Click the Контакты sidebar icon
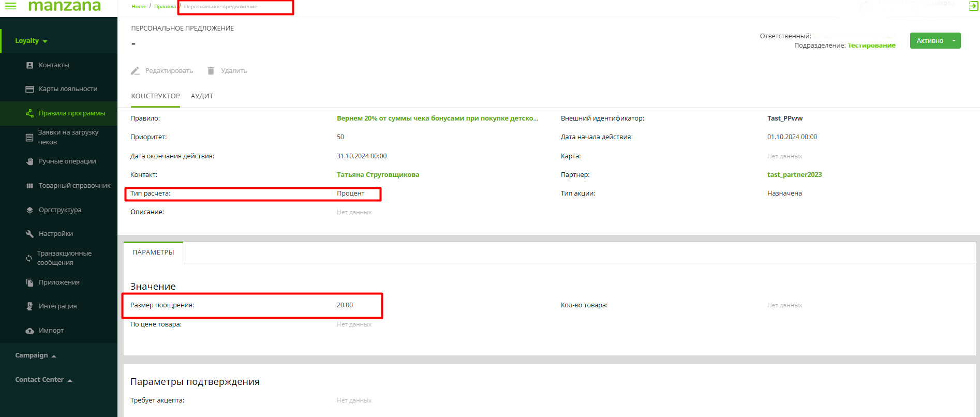Screen dimensions: 980x417 29,65
